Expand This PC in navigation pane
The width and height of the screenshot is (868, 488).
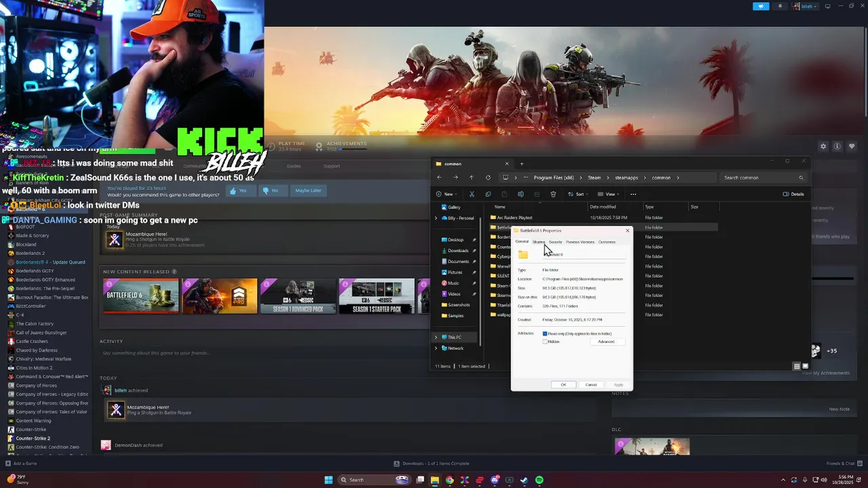click(436, 337)
